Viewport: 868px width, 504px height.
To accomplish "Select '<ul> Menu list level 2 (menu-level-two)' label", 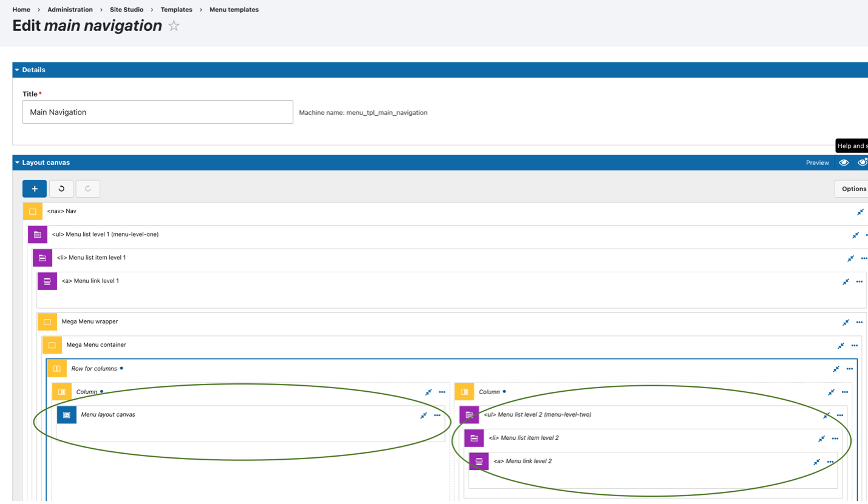I will 537,415.
